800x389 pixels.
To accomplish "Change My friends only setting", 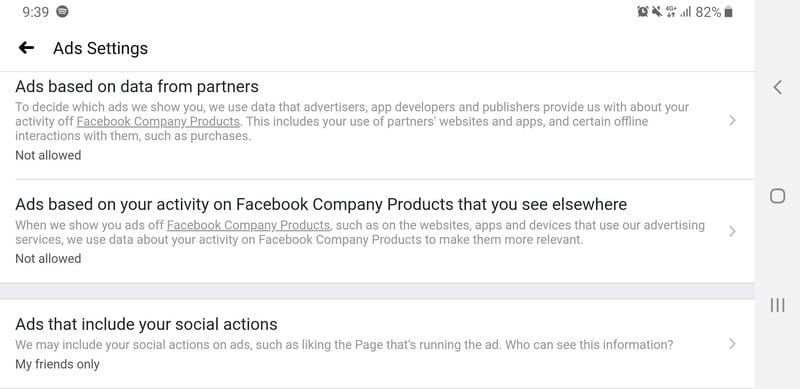I will (x=57, y=364).
